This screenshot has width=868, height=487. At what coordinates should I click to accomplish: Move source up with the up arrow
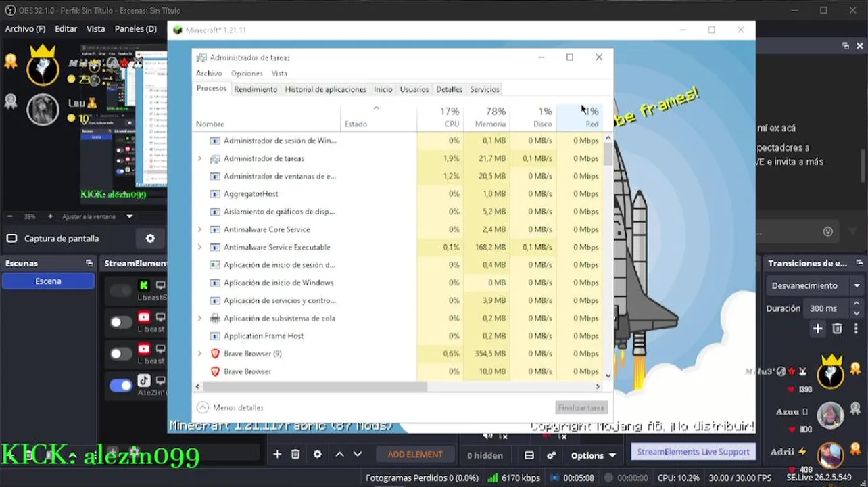339,455
